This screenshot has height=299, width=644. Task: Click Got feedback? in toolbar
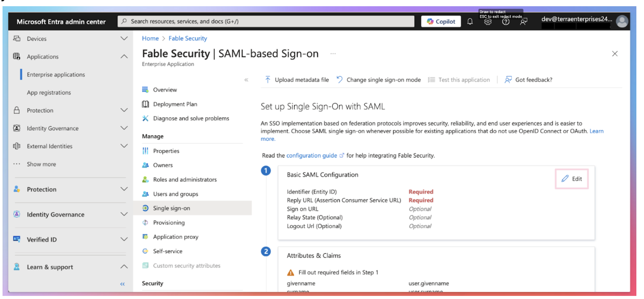528,80
